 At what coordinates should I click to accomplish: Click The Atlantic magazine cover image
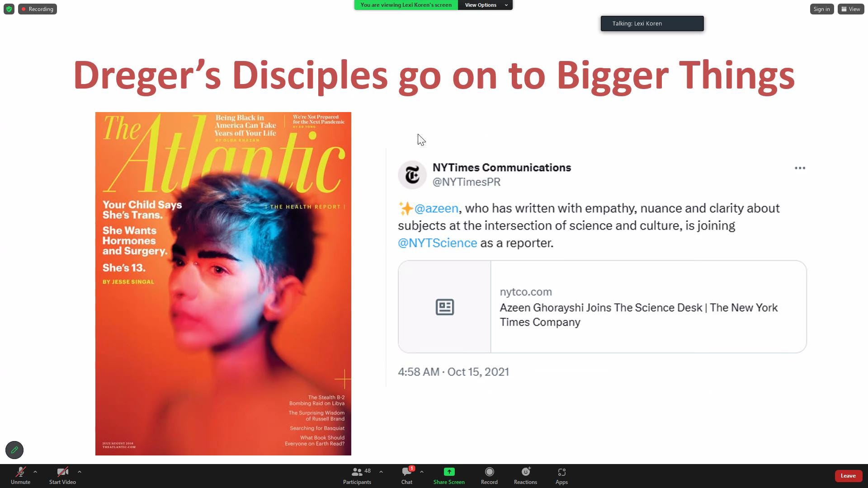[x=223, y=284]
